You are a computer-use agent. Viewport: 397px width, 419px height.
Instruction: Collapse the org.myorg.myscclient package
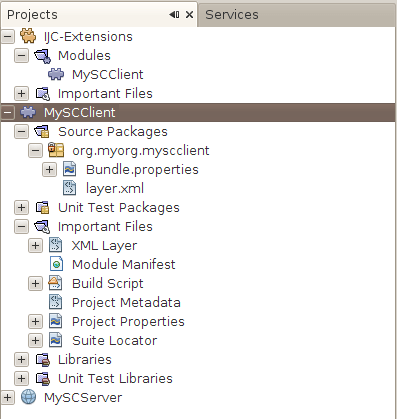35,151
